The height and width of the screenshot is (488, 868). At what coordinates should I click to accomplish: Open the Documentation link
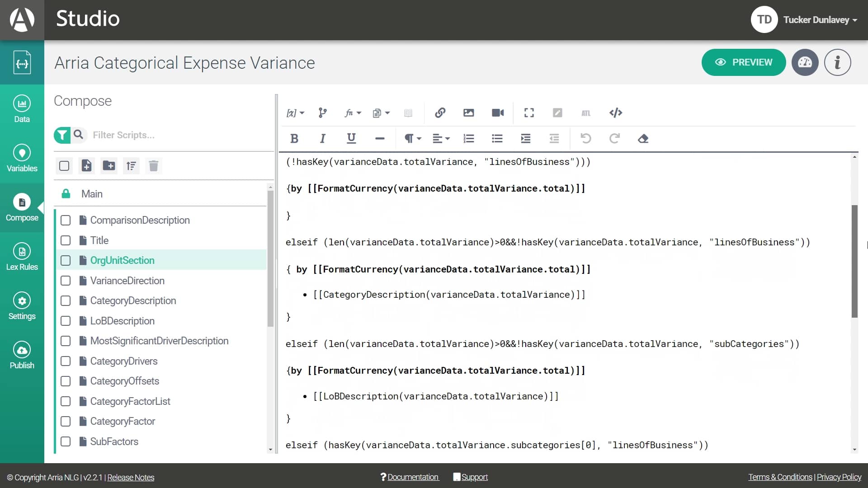pos(413,477)
